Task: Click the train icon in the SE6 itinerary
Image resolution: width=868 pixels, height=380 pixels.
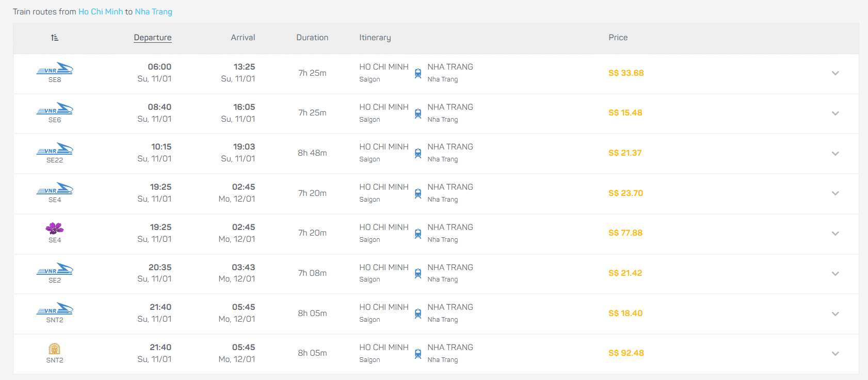Action: click(418, 113)
